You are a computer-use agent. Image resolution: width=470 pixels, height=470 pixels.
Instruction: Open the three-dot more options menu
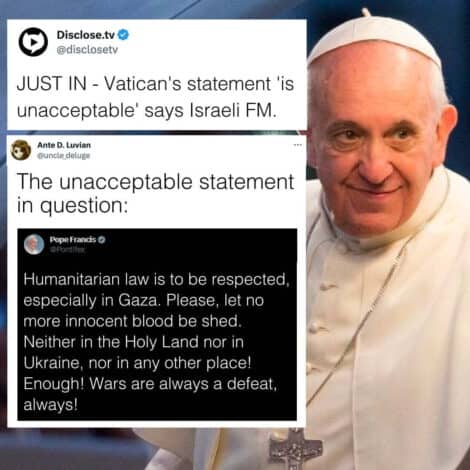pos(298,145)
